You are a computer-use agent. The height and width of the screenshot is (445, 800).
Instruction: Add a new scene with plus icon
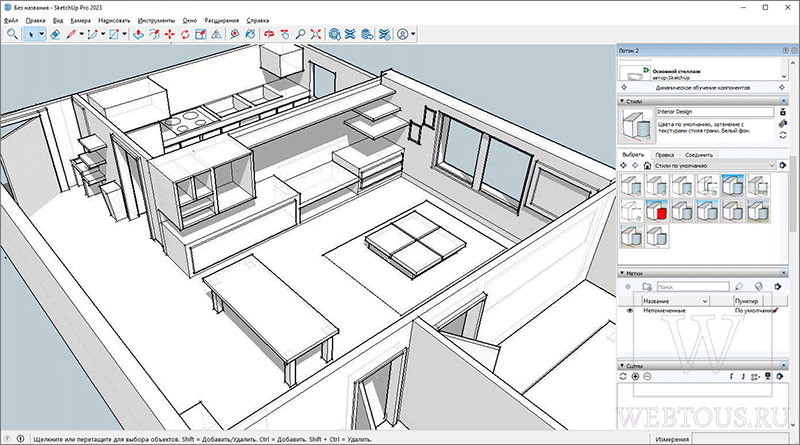tap(635, 377)
